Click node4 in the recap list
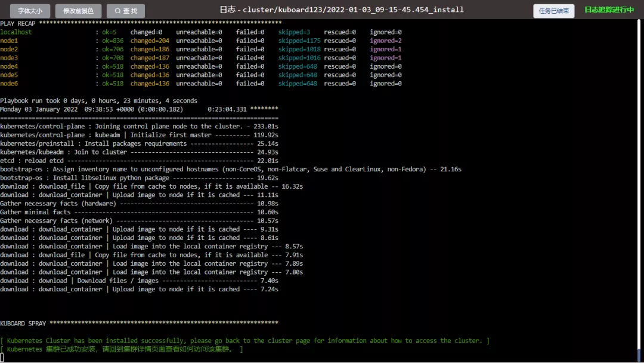The height and width of the screenshot is (363, 644). (x=8, y=66)
